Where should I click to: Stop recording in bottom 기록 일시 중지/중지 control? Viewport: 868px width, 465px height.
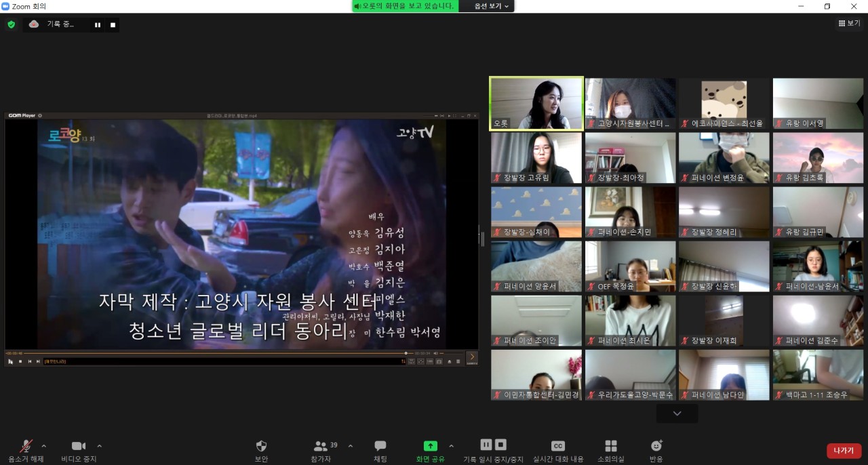tap(500, 445)
